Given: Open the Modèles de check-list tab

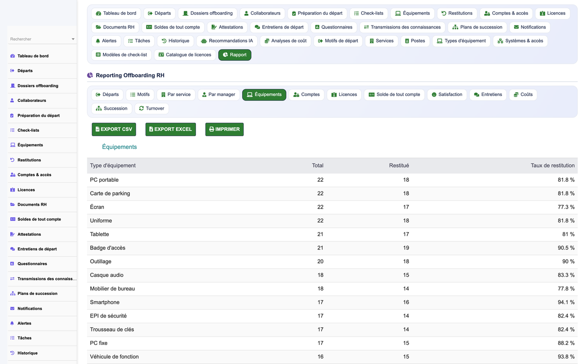Looking at the screenshot, I should pos(122,55).
